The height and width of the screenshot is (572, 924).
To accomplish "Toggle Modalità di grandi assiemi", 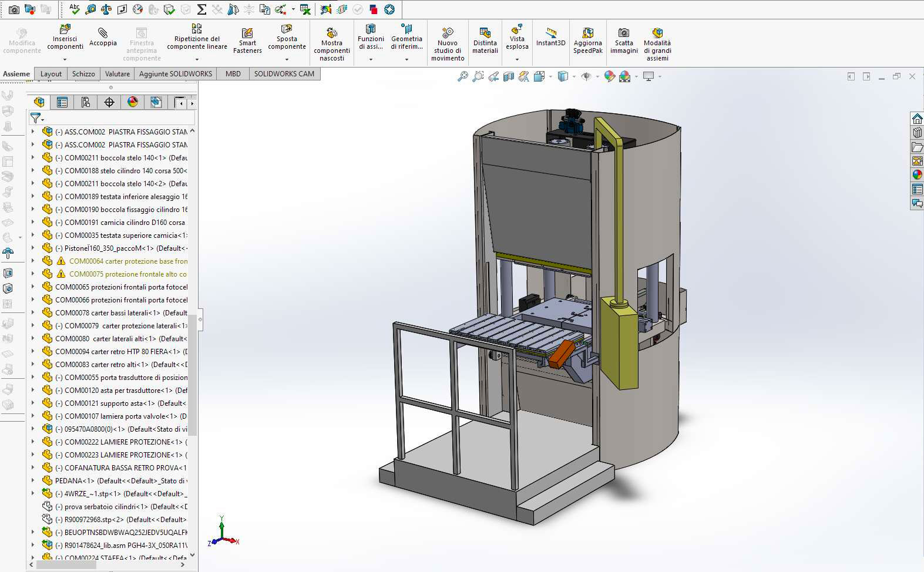I will click(x=657, y=33).
